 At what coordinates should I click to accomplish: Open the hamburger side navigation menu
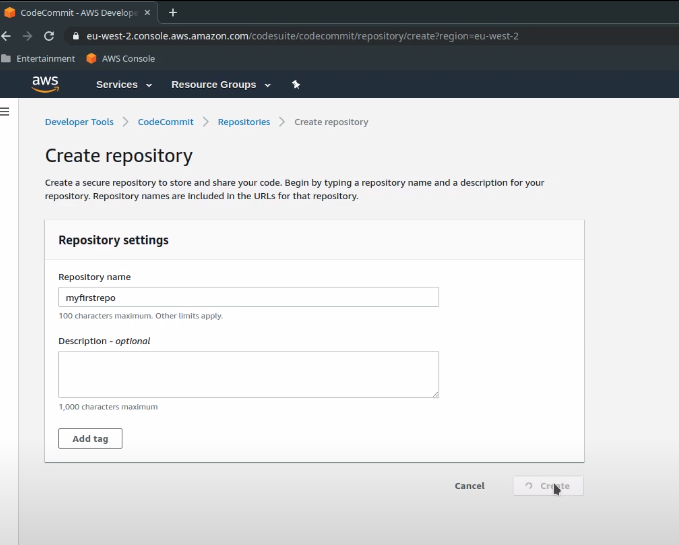coord(5,112)
